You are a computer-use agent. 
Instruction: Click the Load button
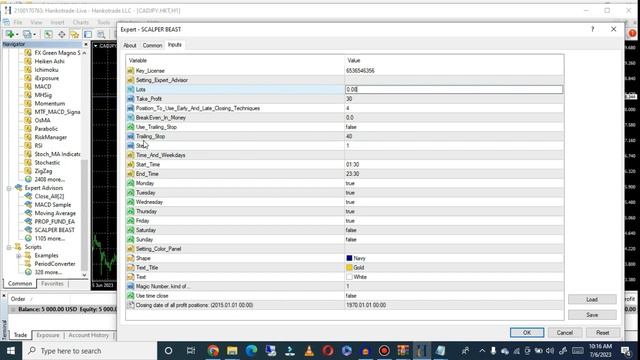(x=592, y=300)
